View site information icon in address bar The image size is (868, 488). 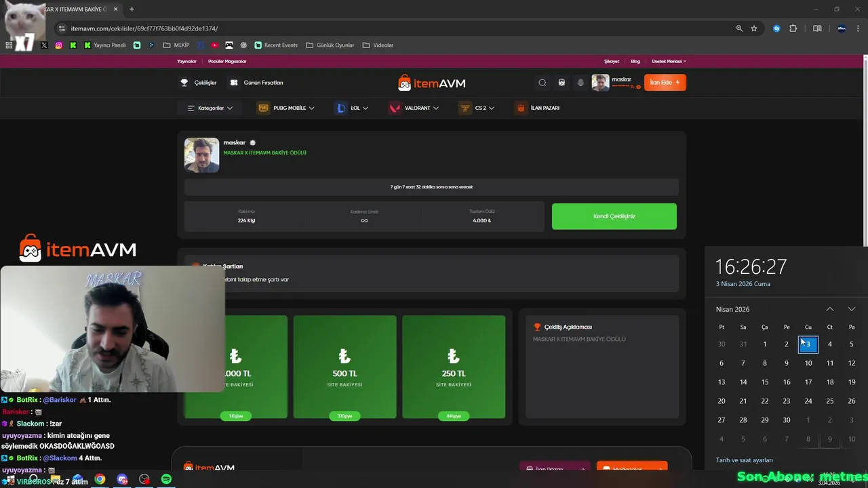(x=62, y=28)
